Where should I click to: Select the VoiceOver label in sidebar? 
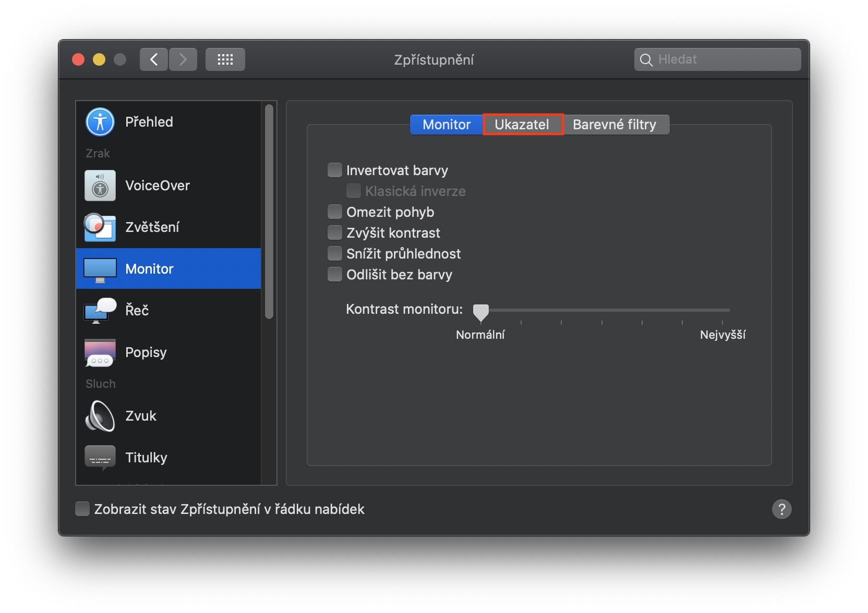(x=158, y=186)
